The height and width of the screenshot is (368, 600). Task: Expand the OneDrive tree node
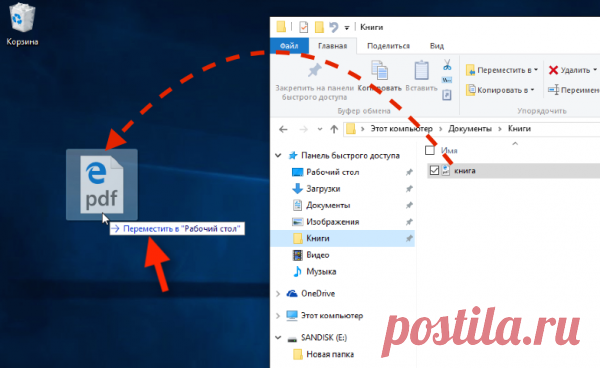(x=278, y=294)
